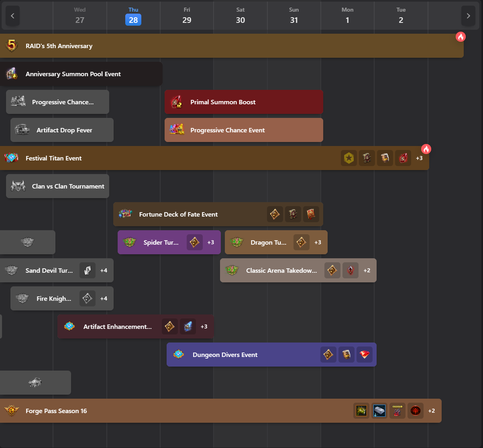Advance to the next week with the right arrow

pos(468,16)
